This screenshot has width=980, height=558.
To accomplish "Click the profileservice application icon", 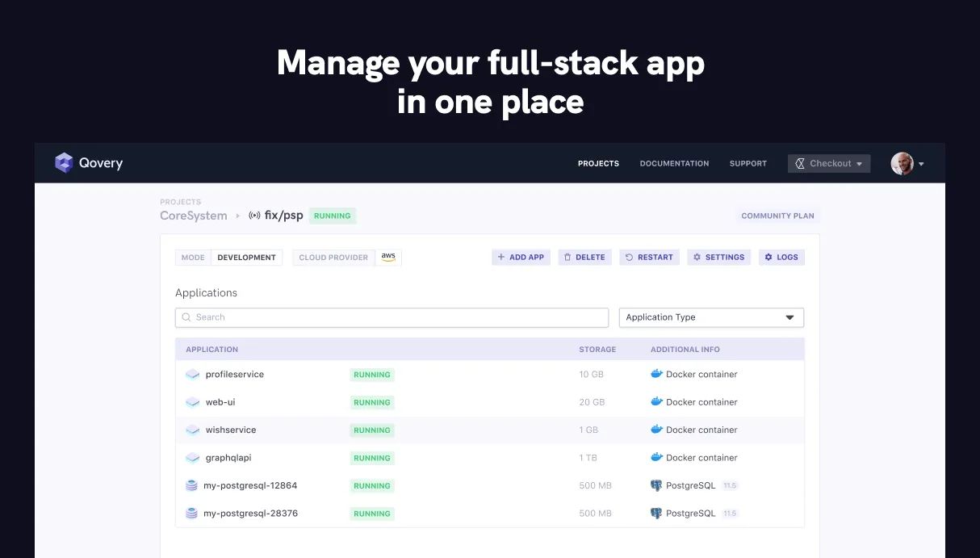I will point(192,375).
